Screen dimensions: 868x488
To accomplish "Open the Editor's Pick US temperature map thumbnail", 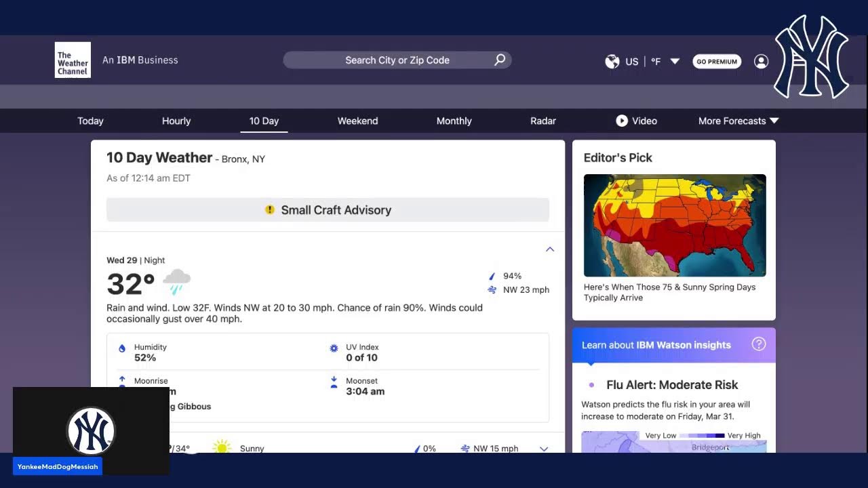I will pos(675,225).
